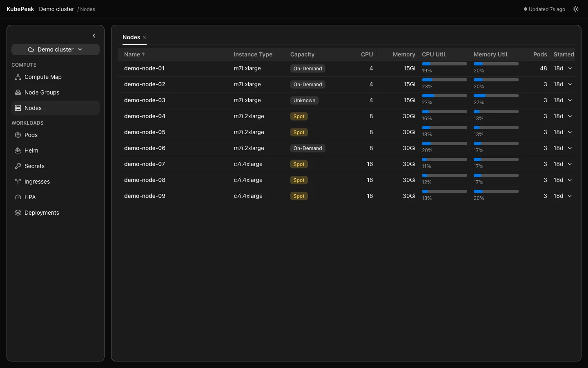Click the HPA gauge icon

(x=18, y=197)
